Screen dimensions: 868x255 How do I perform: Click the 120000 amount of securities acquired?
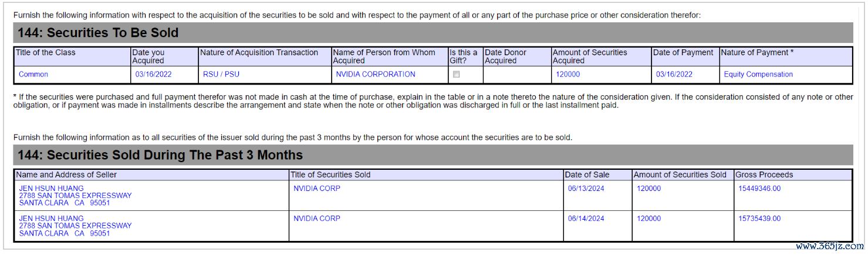tap(568, 75)
